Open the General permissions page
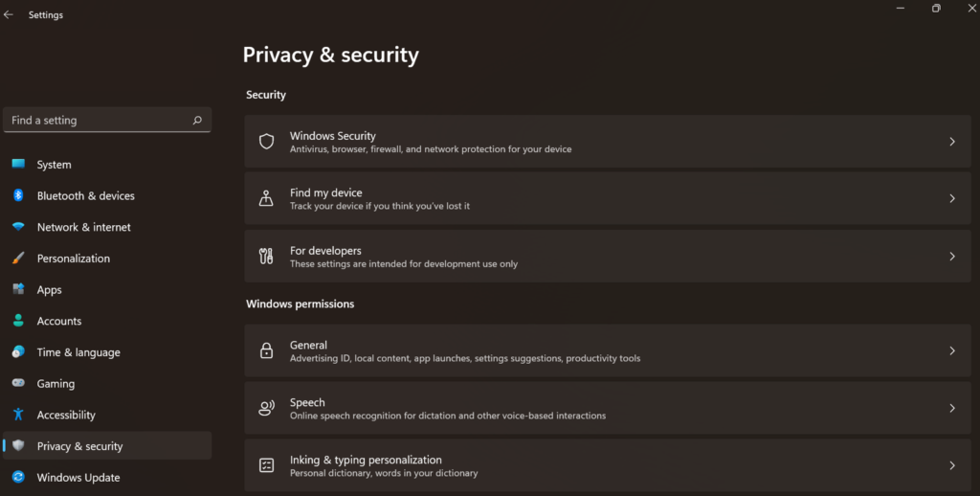 click(608, 350)
